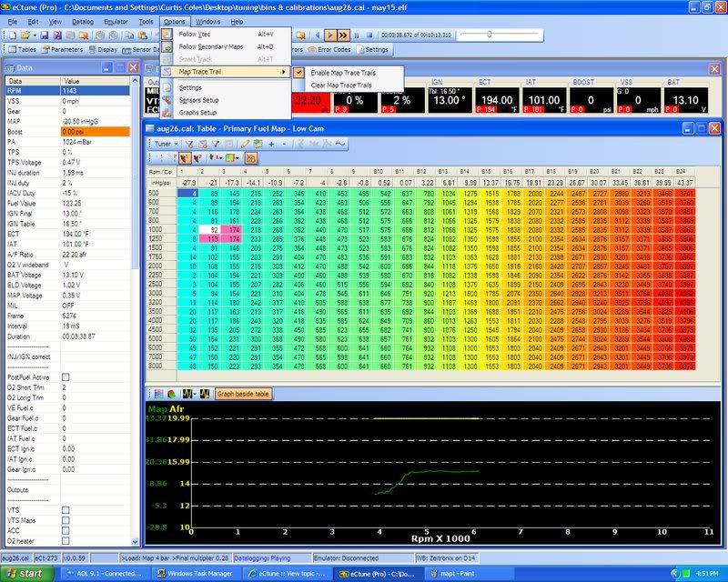Click the datalog Fast-forward button
728x582 pixels.
(343, 35)
